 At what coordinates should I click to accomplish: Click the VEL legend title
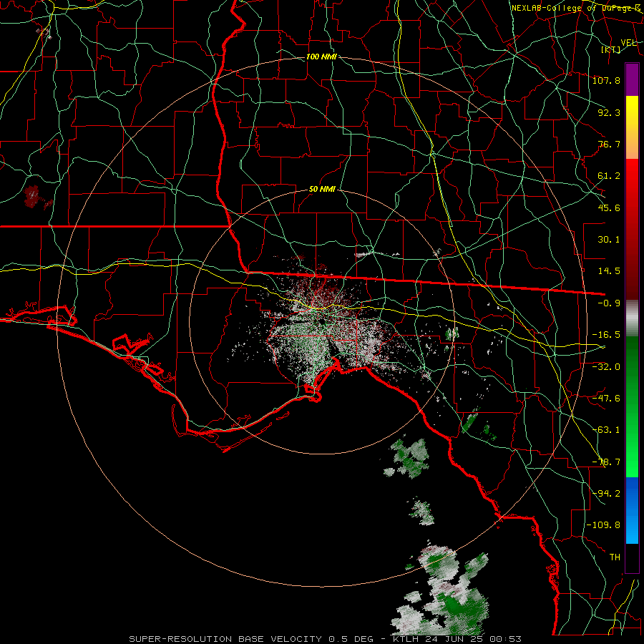click(x=629, y=43)
